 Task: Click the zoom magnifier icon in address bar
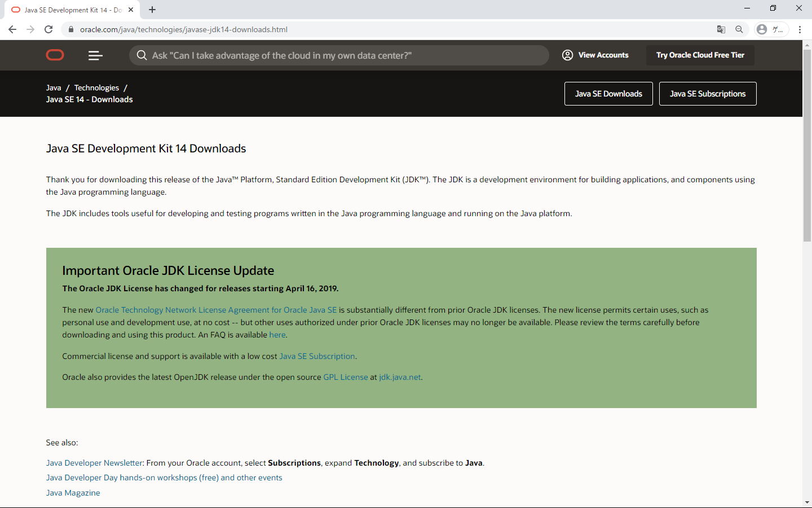[x=739, y=29]
